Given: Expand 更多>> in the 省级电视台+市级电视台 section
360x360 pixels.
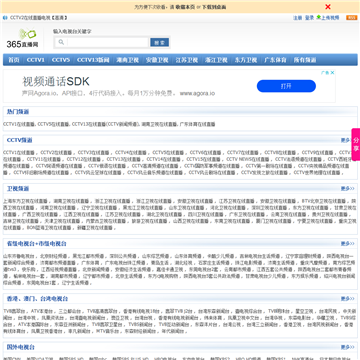Looking at the screenshot, I should [x=347, y=244].
